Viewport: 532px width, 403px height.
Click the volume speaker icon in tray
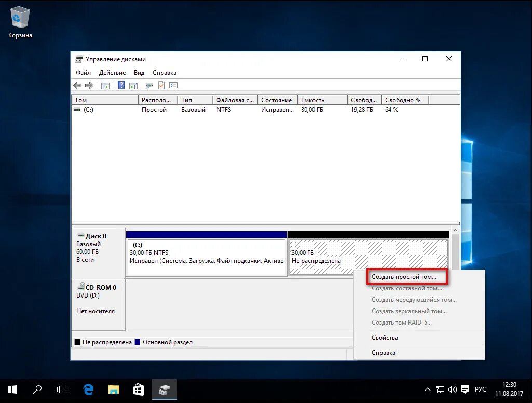click(452, 389)
